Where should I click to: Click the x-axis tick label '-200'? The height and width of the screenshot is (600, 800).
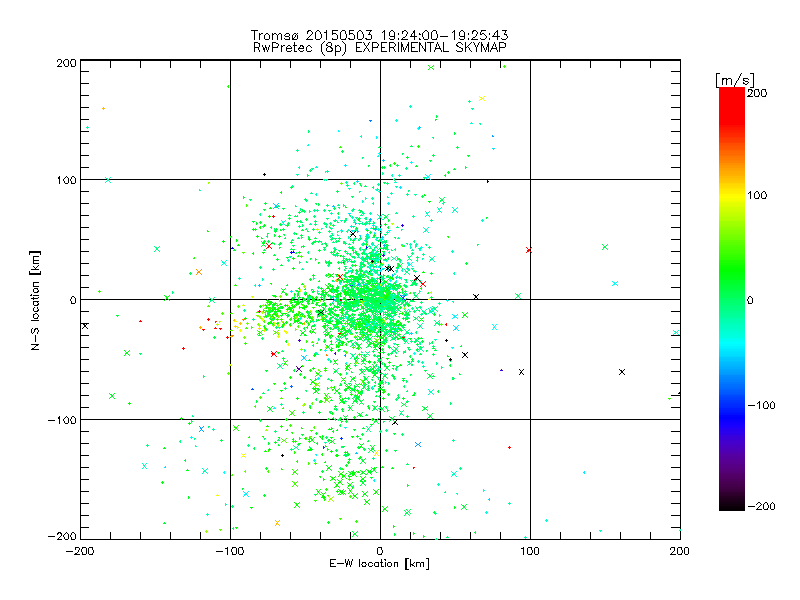pos(80,551)
